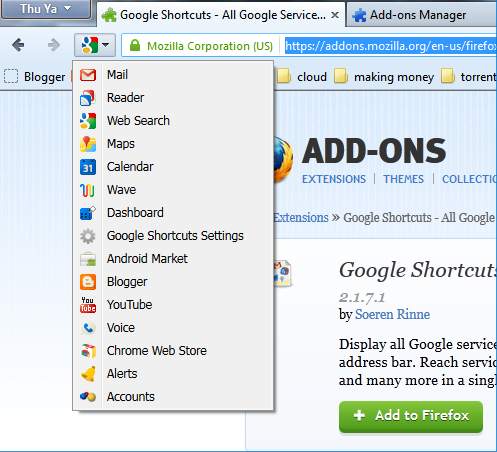Choose YouTube menu entry
497x452 pixels.
click(x=173, y=305)
